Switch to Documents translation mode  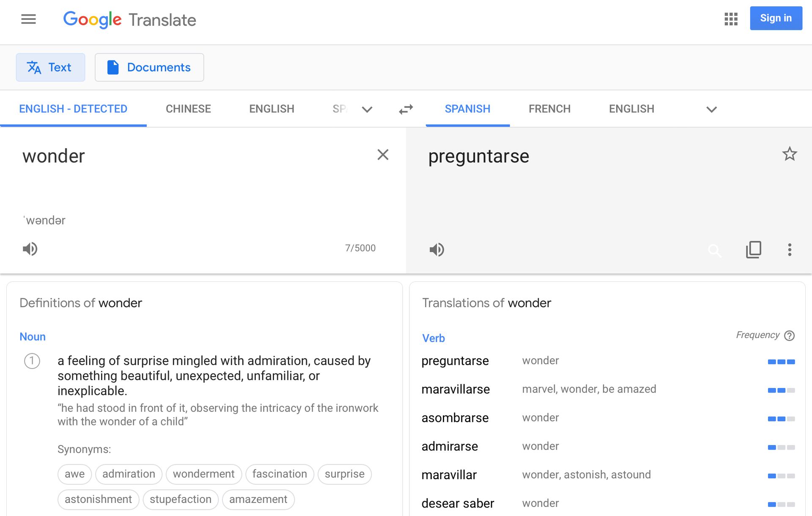click(149, 67)
